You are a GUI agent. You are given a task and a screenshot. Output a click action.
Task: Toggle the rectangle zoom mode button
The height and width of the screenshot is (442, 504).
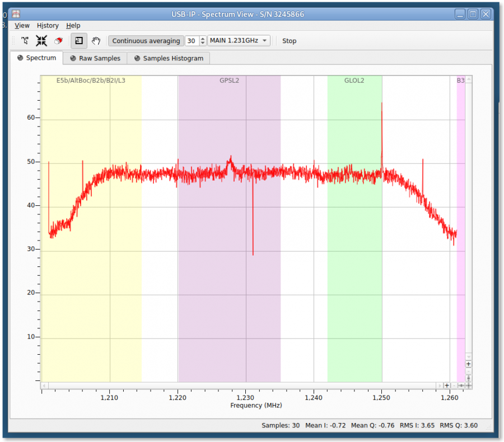[x=78, y=41]
